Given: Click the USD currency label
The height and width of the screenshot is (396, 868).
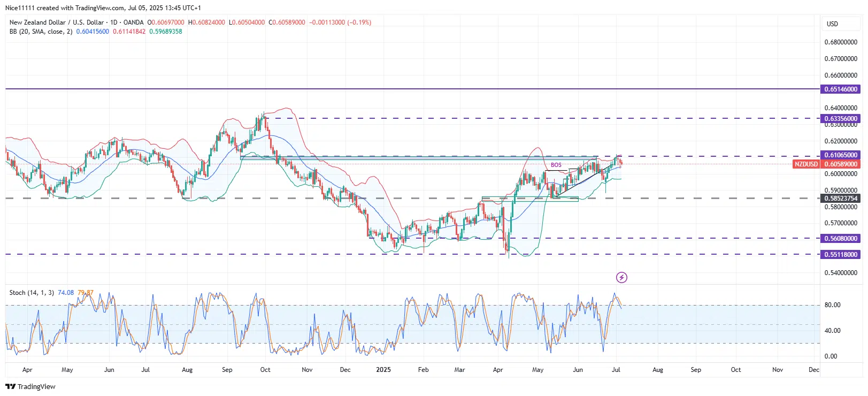Looking at the screenshot, I should coord(832,24).
